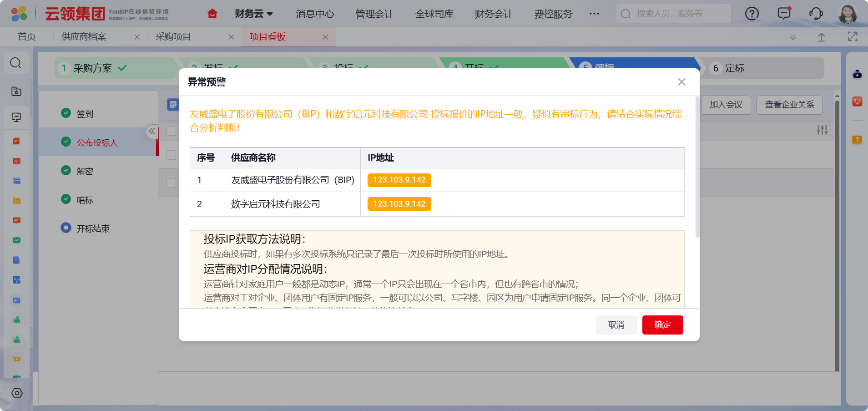Click the fullscreen expand icon
Viewport: 868px width, 411px height.
click(853, 37)
